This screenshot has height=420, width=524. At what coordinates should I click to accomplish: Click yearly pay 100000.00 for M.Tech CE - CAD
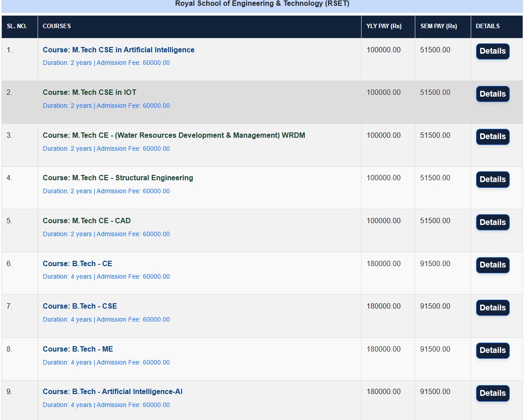click(x=383, y=221)
